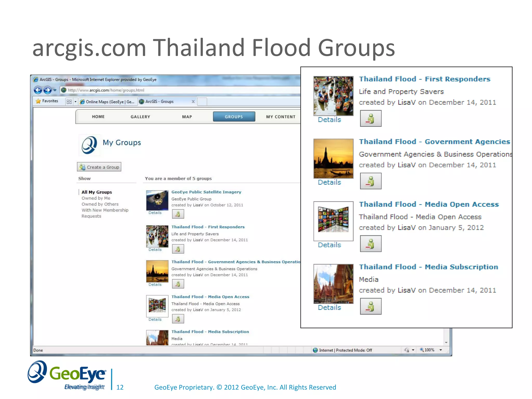The image size is (532, 399).
Task: Open Thailand Flood - Media Subscription enlarged panel
Action: click(428, 267)
